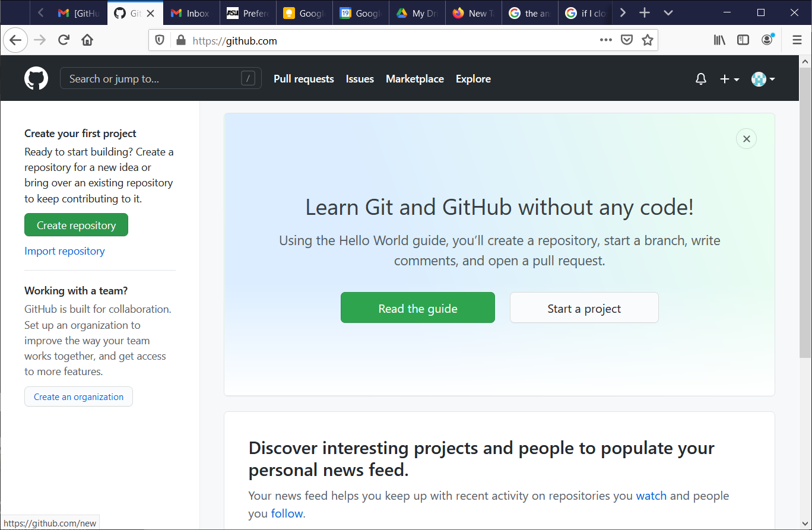Show site security via the padlock icon
Screen dimensions: 812x530
(x=180, y=40)
